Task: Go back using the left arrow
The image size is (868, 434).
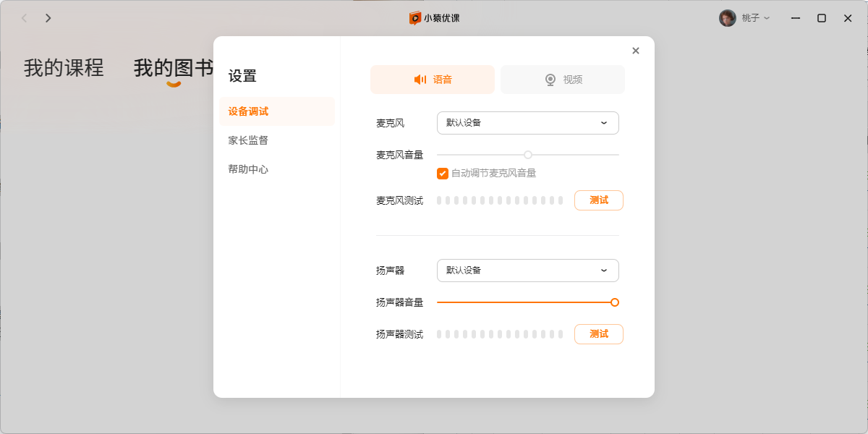Action: (24, 18)
